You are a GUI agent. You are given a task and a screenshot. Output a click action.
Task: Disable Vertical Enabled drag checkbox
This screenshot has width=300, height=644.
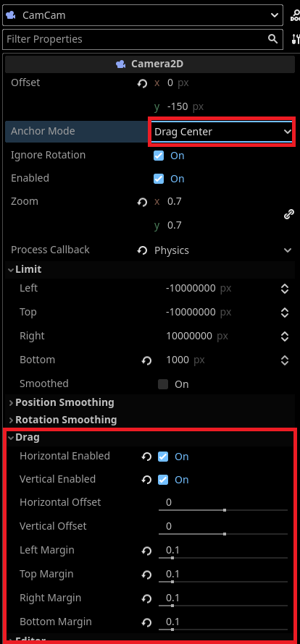pyautogui.click(x=163, y=480)
